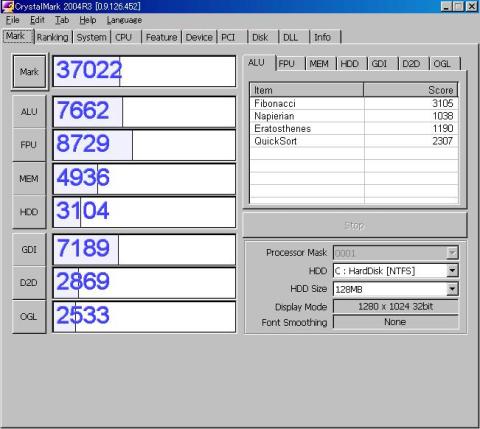This screenshot has width=480, height=429.
Task: Open the Language menu
Action: (x=124, y=20)
